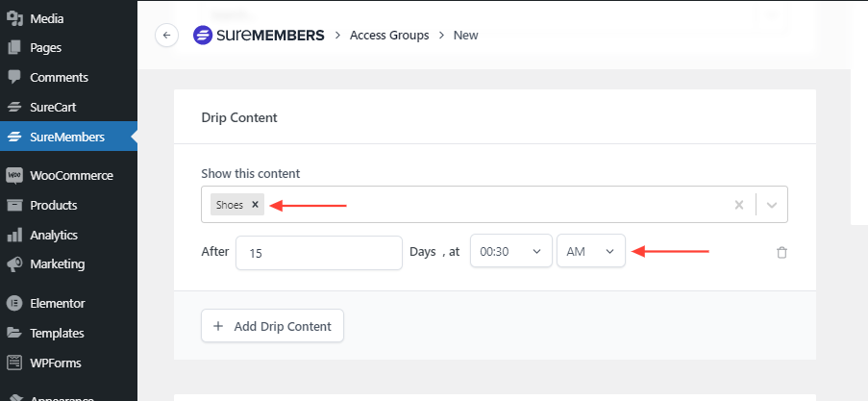Open the WooCommerce sidebar menu
868x401 pixels.
pos(70,175)
